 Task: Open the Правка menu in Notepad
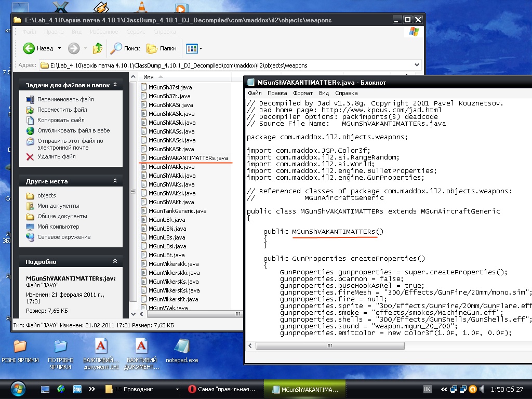277,93
